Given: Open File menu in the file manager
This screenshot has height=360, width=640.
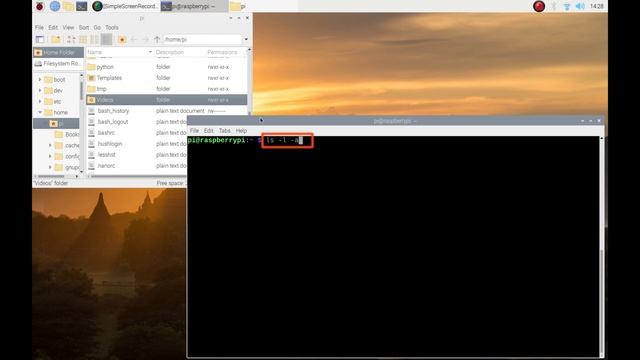Looking at the screenshot, I should click(39, 27).
